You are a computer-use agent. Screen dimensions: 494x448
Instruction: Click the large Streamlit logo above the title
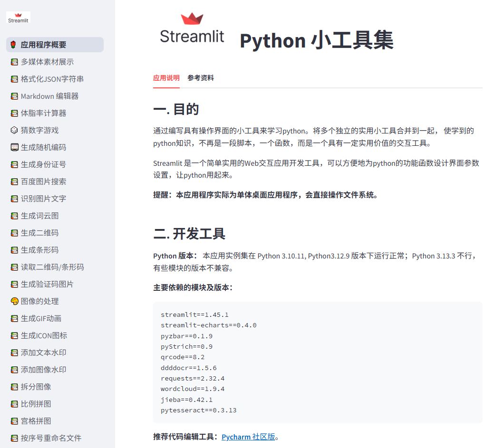click(192, 28)
